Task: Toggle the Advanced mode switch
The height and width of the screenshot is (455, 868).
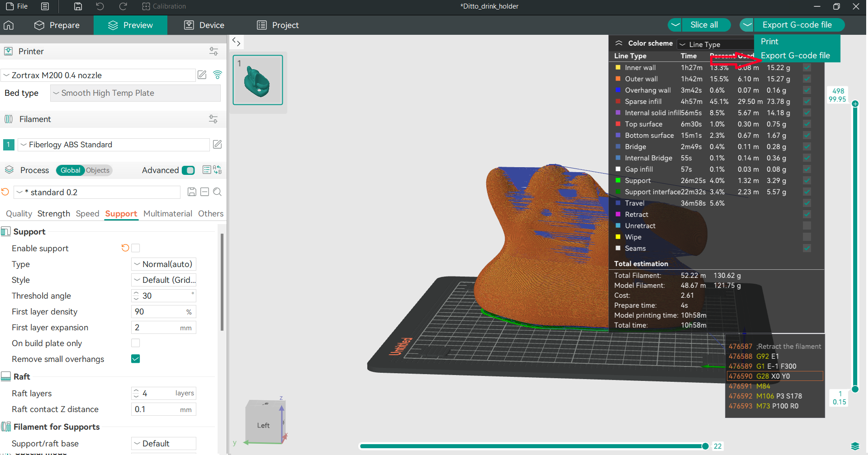Action: click(x=188, y=170)
